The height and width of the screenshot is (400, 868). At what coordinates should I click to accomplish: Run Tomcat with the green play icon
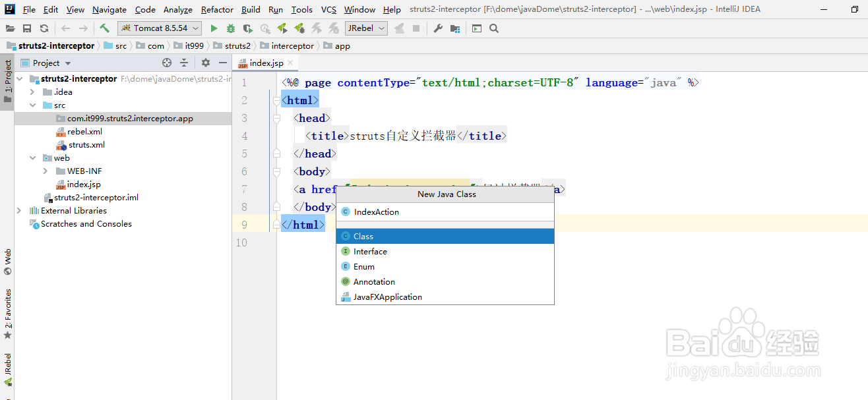tap(214, 28)
